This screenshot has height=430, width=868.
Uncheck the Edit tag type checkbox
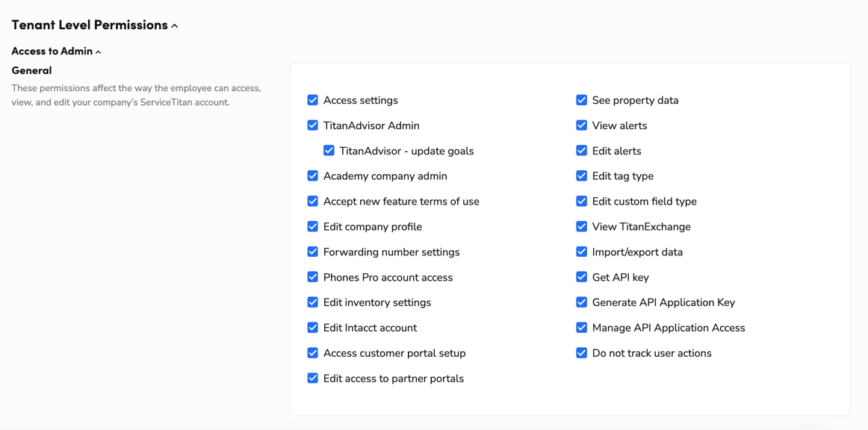coord(581,176)
